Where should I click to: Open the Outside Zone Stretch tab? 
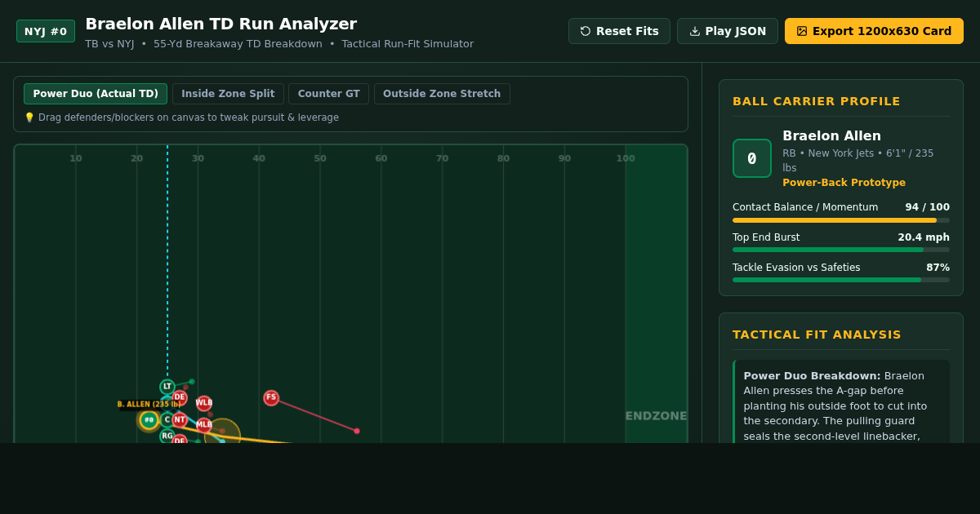point(442,94)
